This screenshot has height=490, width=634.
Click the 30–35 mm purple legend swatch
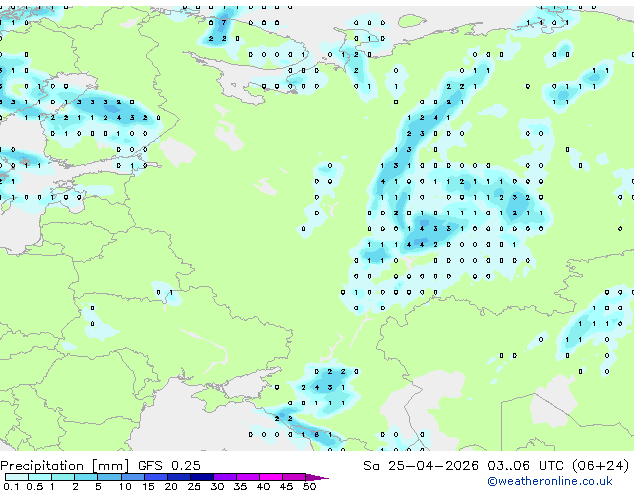pos(225,477)
